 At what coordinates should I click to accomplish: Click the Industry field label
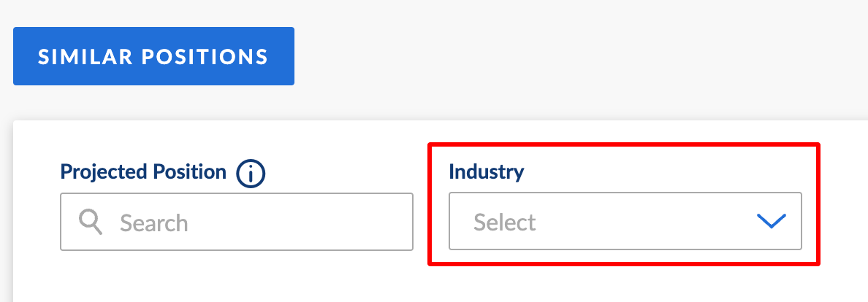point(486,172)
